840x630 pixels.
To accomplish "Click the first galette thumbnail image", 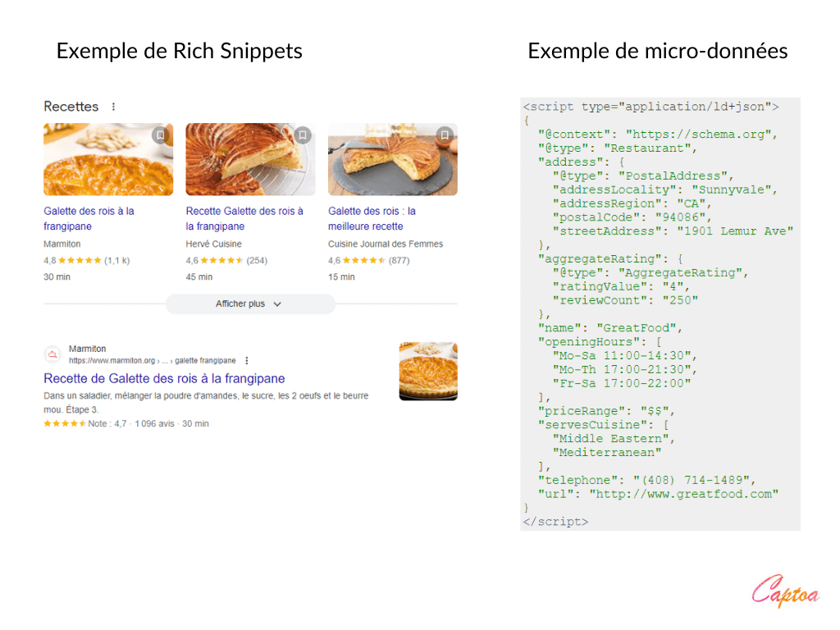I will (108, 159).
